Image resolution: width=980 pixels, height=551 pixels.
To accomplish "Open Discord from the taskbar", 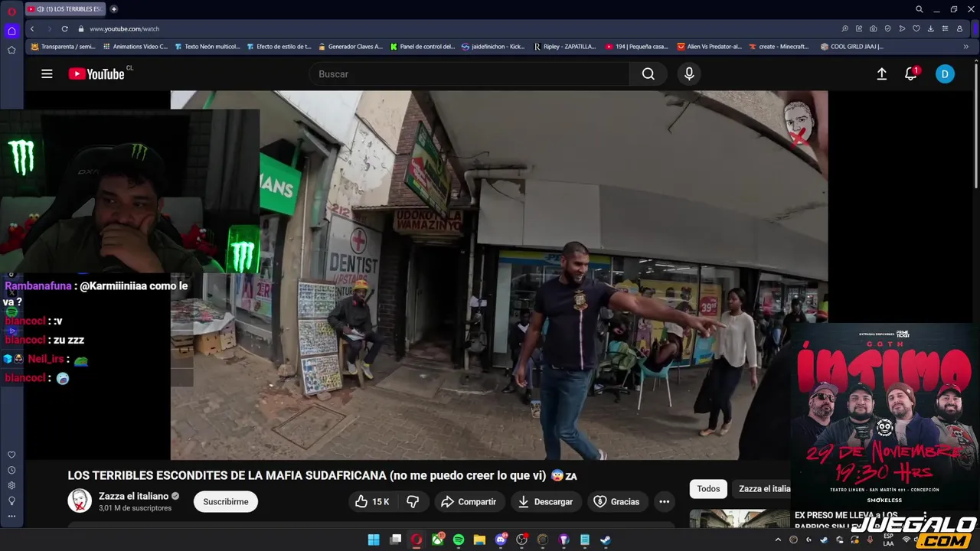I will point(501,540).
